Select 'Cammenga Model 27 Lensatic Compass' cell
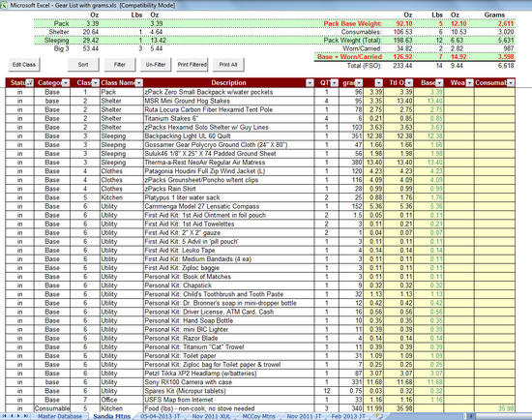Screen dimensions: 532x420 (x=228, y=206)
